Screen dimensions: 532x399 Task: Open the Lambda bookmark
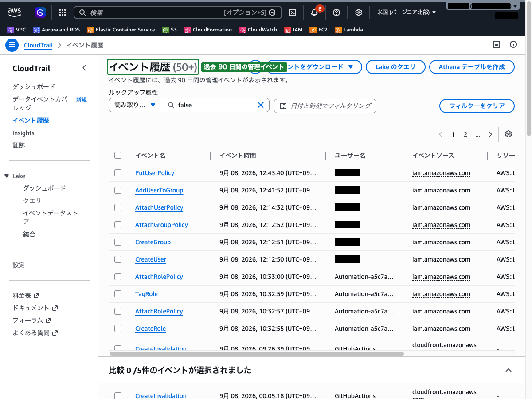tap(349, 30)
